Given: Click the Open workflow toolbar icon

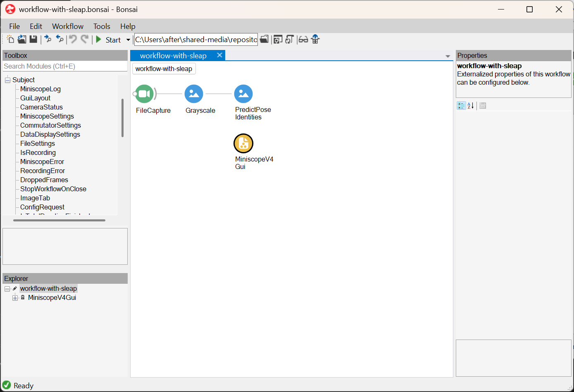Looking at the screenshot, I should 22,39.
